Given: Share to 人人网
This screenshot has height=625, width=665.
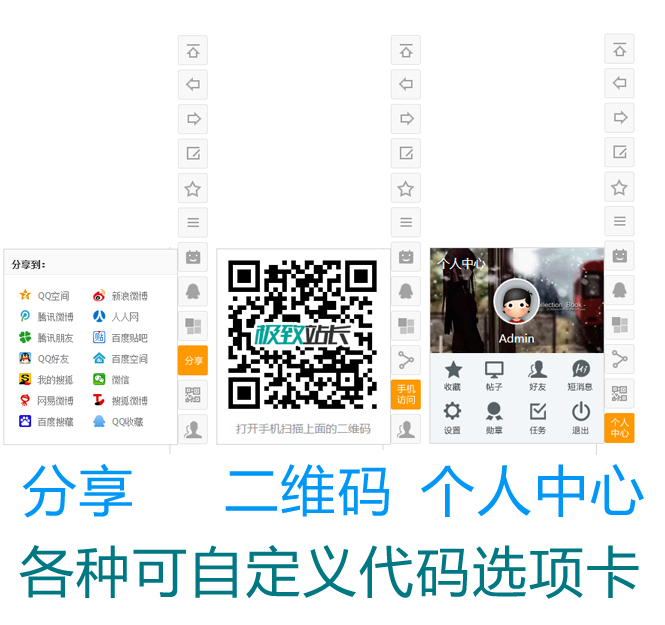Looking at the screenshot, I should point(116,316).
